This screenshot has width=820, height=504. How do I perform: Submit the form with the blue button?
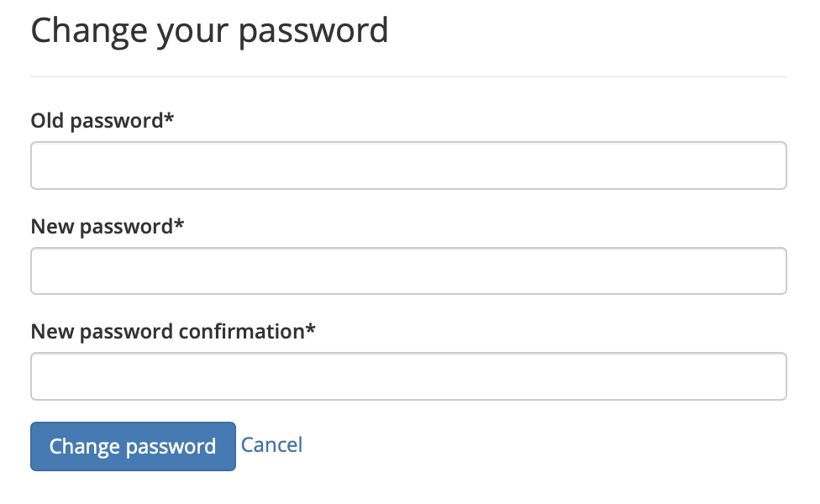133,446
